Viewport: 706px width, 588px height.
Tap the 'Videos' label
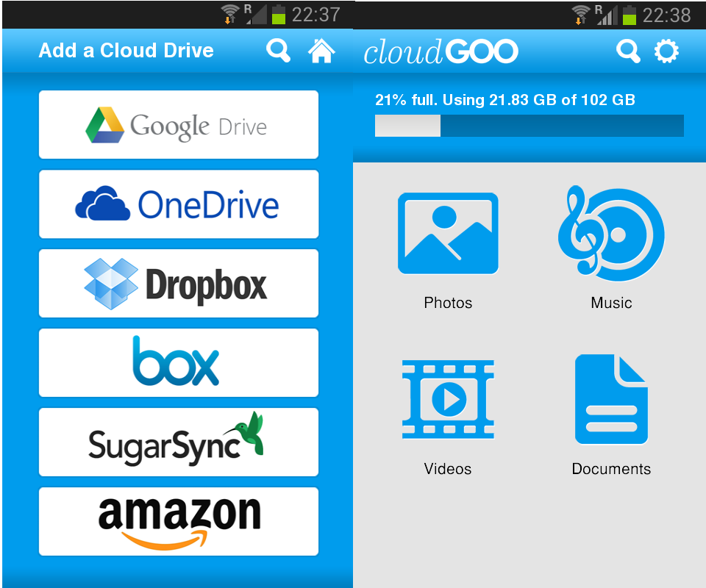[448, 469]
